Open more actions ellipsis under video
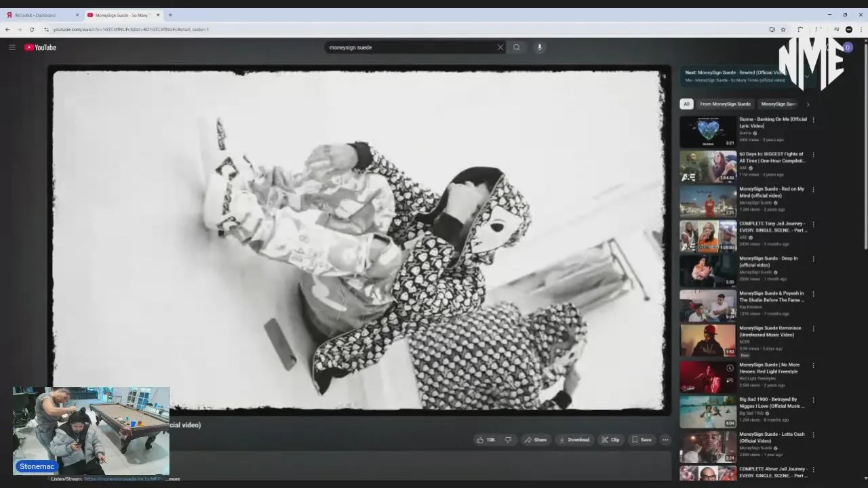Screen dimensions: 868x488 click(665, 440)
